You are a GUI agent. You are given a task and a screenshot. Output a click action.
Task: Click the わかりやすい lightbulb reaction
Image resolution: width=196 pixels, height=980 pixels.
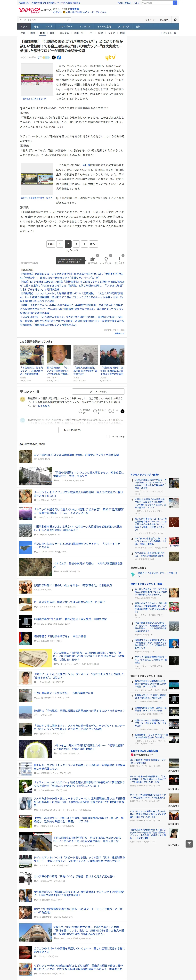(x=106, y=259)
